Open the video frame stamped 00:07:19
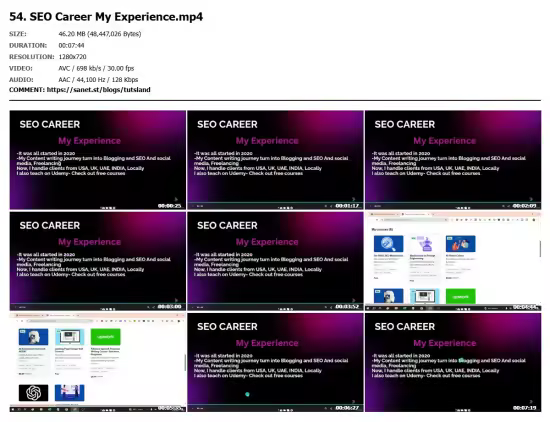Screen dimensions: 550x422 pos(453,362)
